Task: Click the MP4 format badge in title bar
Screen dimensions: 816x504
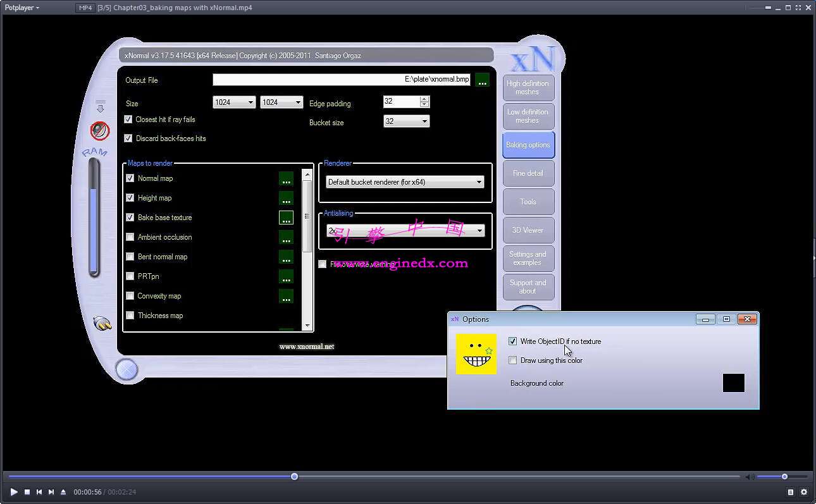Action: point(84,8)
